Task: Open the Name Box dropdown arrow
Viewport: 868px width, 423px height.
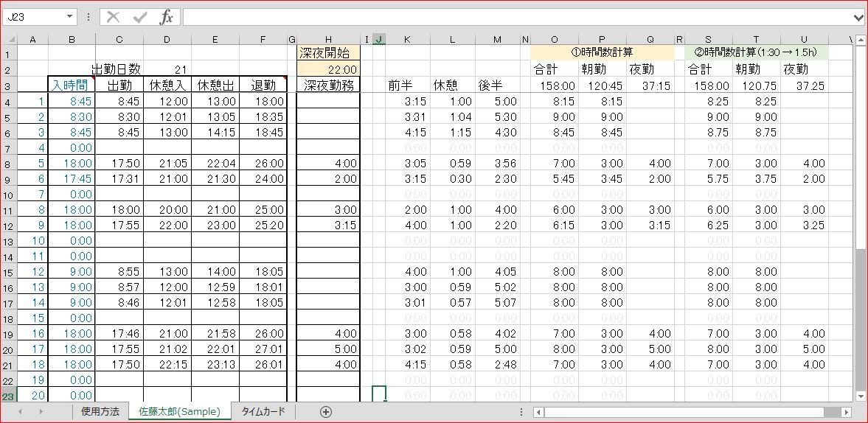Action: pyautogui.click(x=69, y=17)
